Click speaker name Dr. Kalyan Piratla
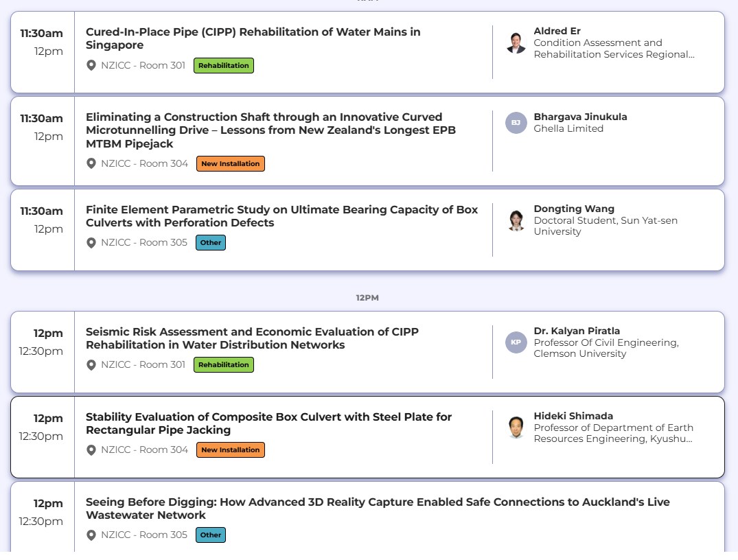 coord(577,331)
